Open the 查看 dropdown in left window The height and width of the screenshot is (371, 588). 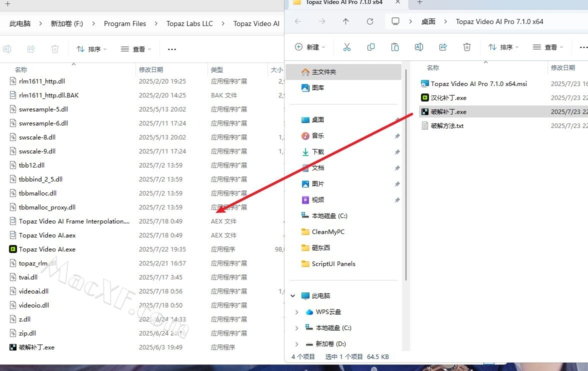tap(136, 49)
